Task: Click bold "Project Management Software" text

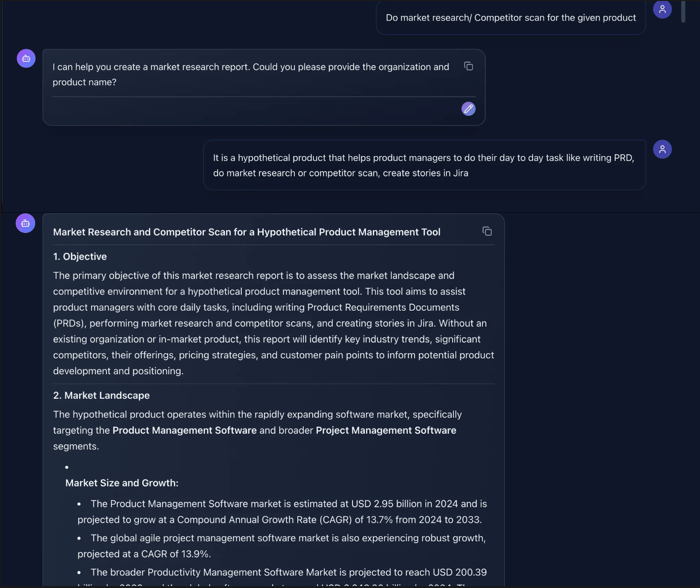Action: click(386, 430)
